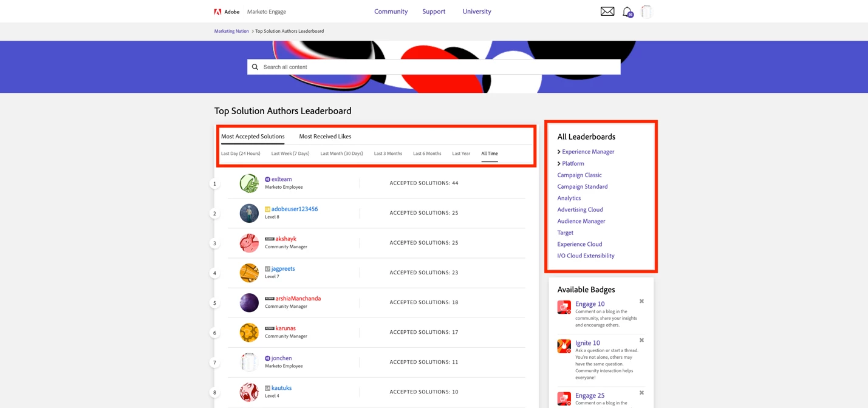Open the notifications bell icon
868x408 pixels.
pos(627,12)
